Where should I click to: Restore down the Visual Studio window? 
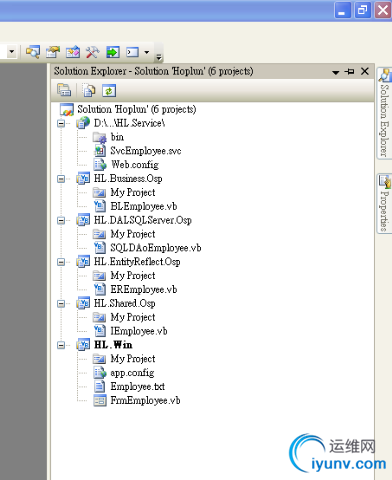362,10
